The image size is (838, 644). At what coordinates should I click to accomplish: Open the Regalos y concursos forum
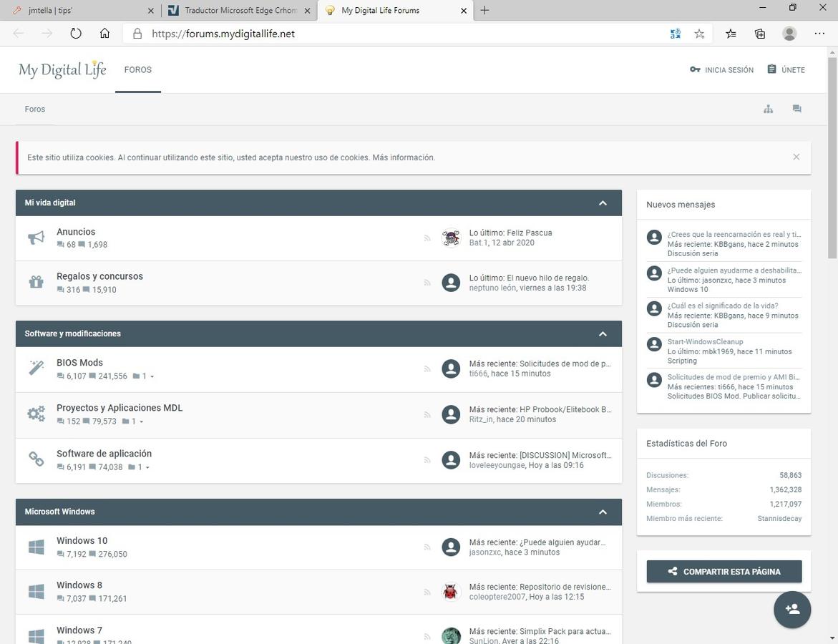[100, 276]
